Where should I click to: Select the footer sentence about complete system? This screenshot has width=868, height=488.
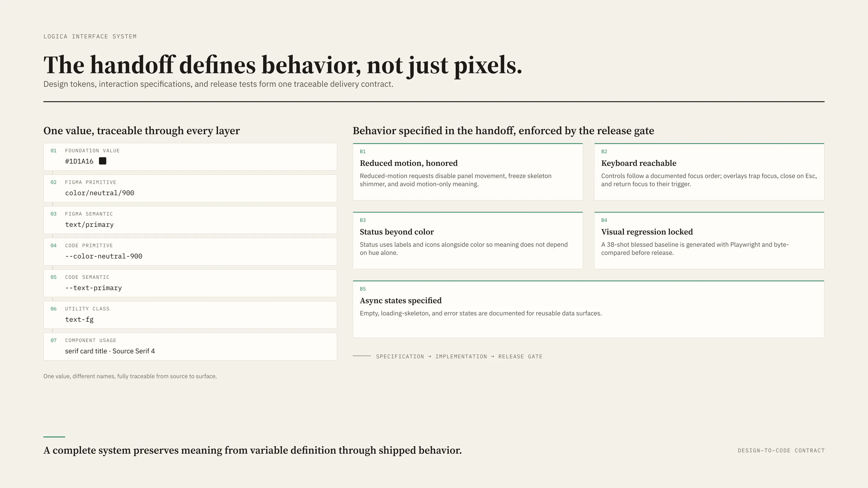tap(252, 450)
